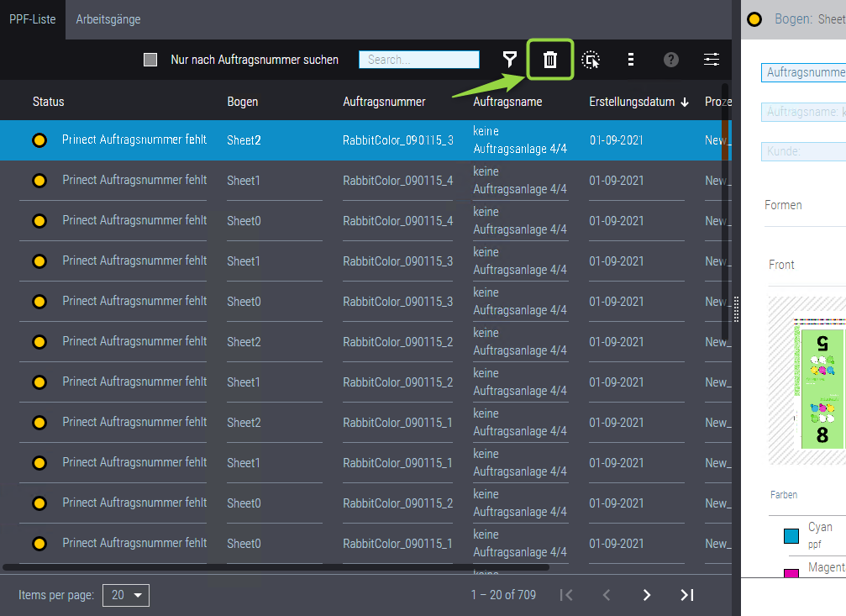Open the Items per page dropdown
Image resolution: width=846 pixels, height=616 pixels.
point(125,595)
